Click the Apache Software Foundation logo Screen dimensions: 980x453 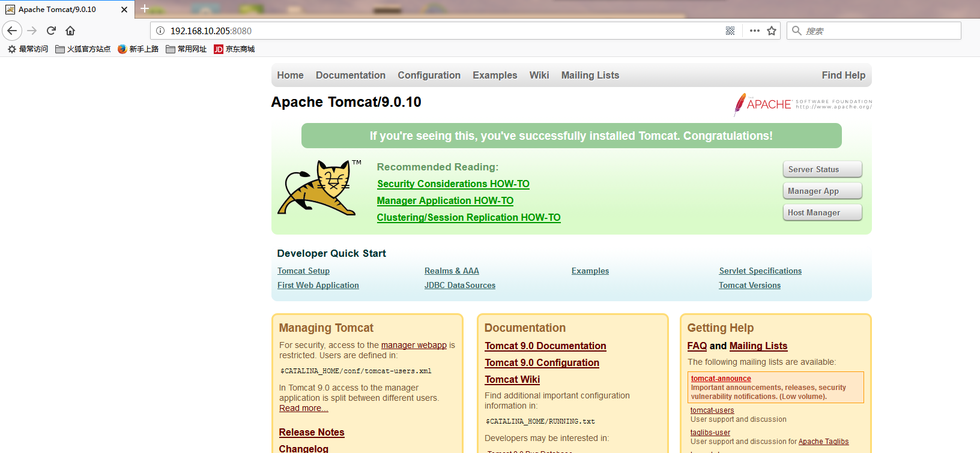coord(803,104)
